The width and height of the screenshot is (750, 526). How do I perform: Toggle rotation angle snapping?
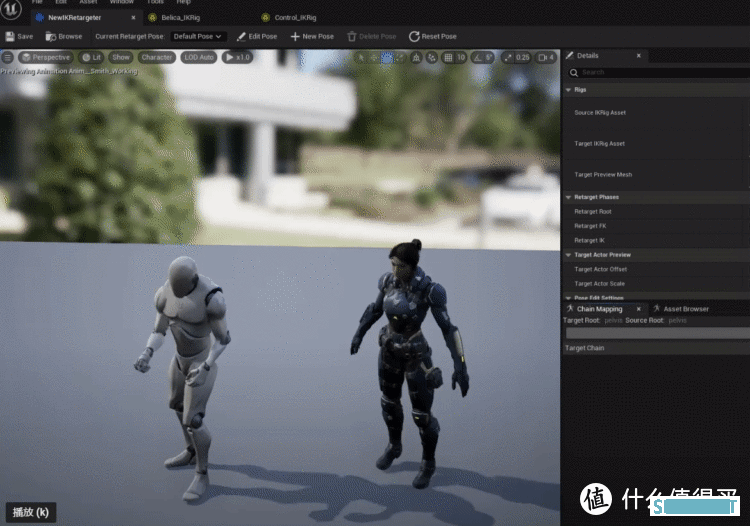[x=477, y=57]
